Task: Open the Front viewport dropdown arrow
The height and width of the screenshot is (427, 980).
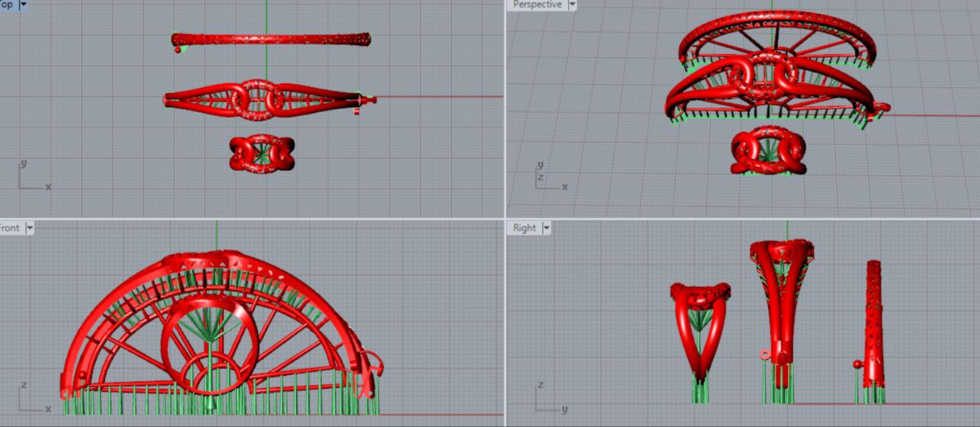Action: [x=30, y=228]
